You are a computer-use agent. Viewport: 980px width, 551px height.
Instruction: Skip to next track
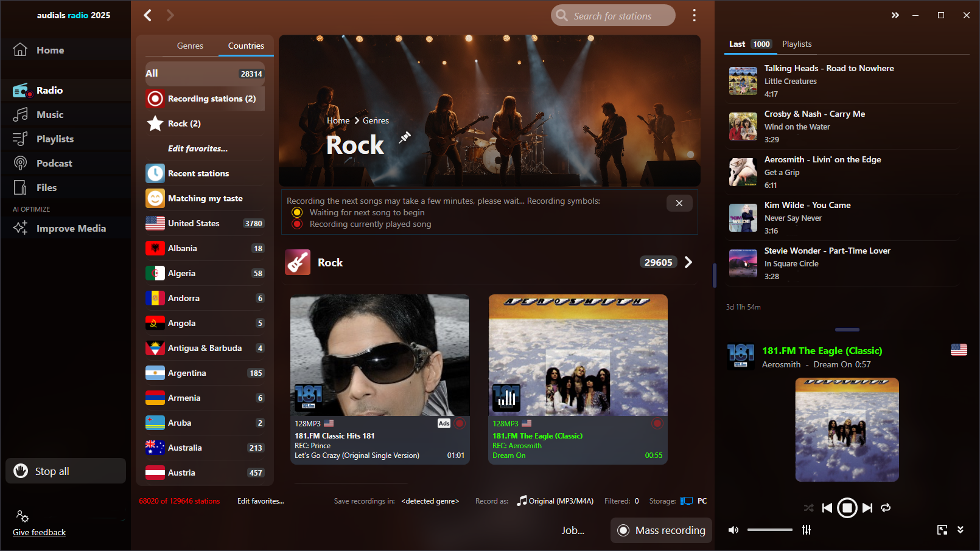point(867,508)
